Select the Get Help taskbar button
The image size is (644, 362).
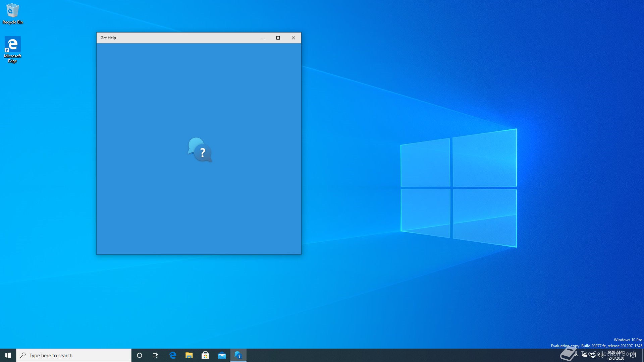click(x=238, y=355)
